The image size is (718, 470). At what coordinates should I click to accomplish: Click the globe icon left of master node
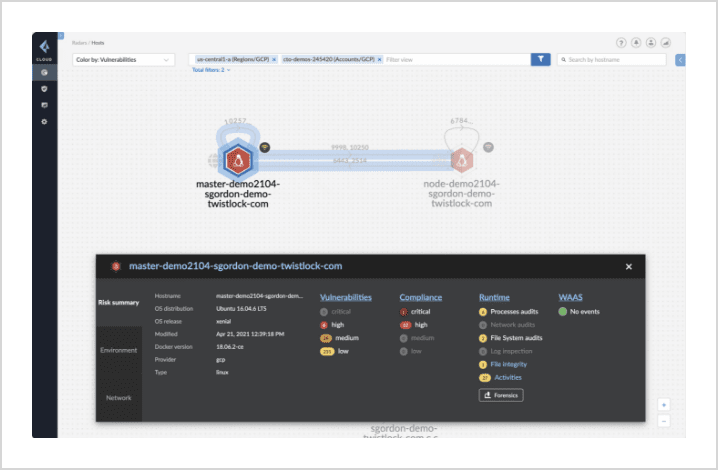click(x=214, y=160)
